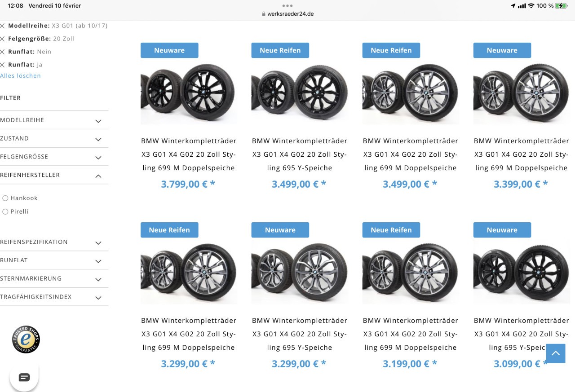Remove the Runflat Nein filter
The height and width of the screenshot is (392, 575).
[2, 52]
